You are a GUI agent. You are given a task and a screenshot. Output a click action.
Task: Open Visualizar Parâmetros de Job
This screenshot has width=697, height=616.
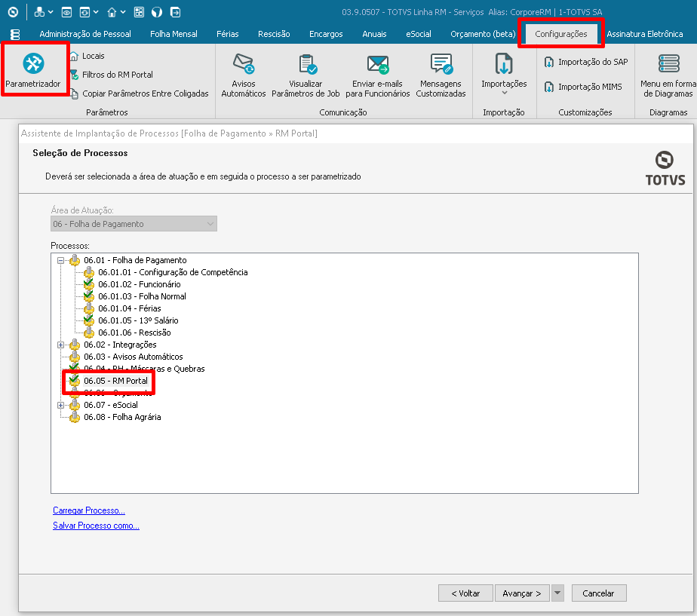[x=306, y=75]
